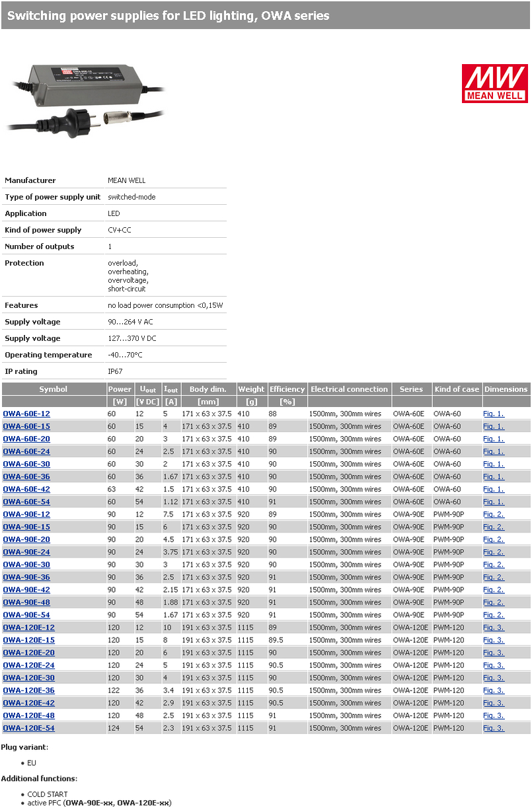Screen dimensions: 532x812
Task: Open Fig. 2. link in OWA-90E-12 row
Action: [494, 515]
